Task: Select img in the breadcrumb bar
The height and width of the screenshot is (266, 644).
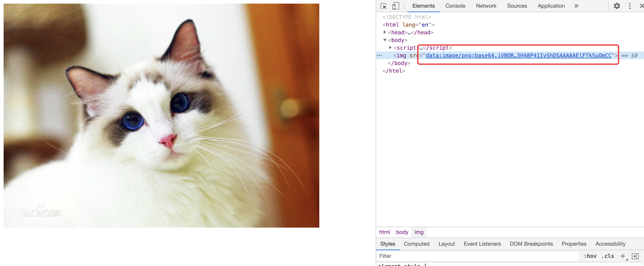Action: pos(419,232)
